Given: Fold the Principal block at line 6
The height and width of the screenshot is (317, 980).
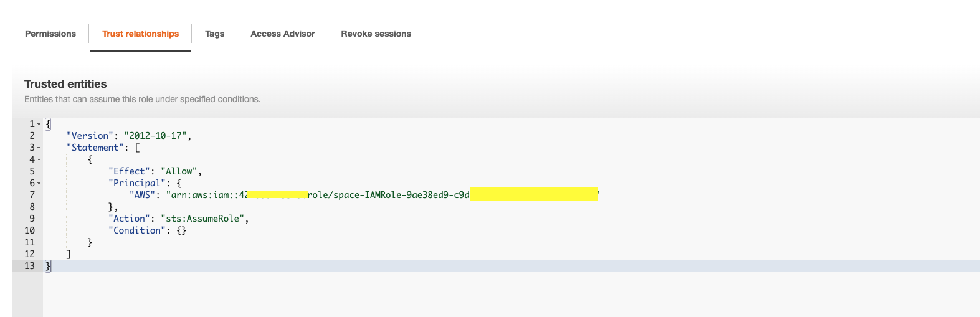Looking at the screenshot, I should click(x=39, y=183).
